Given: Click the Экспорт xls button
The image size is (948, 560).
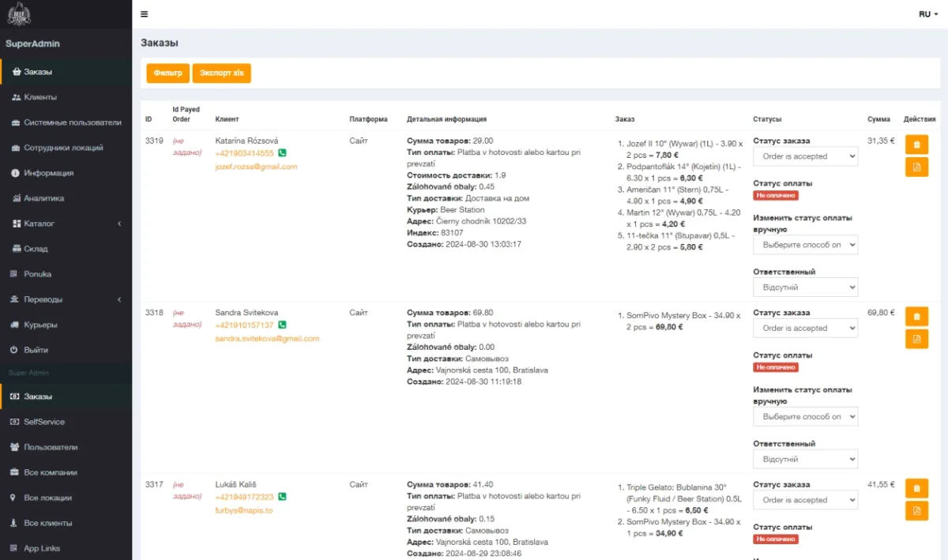Looking at the screenshot, I should 221,73.
